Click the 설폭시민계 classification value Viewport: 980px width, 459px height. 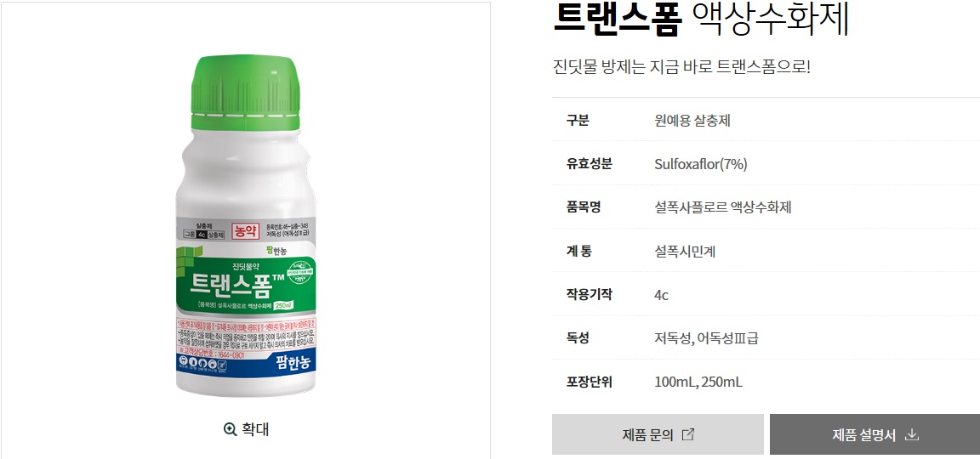[x=685, y=251]
